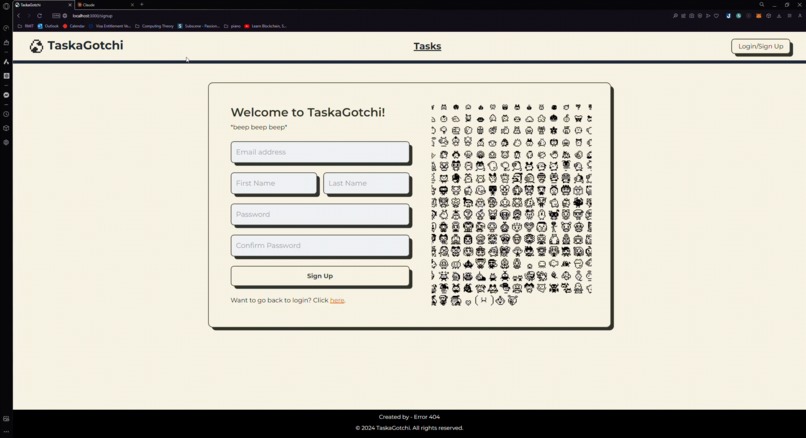Open the Outlook bookmark
The width and height of the screenshot is (806, 438).
pyautogui.click(x=47, y=26)
